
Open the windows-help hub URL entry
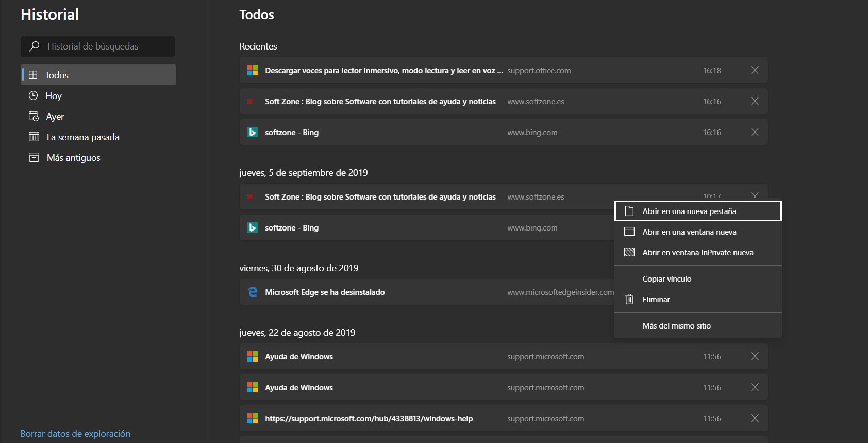pos(369,419)
